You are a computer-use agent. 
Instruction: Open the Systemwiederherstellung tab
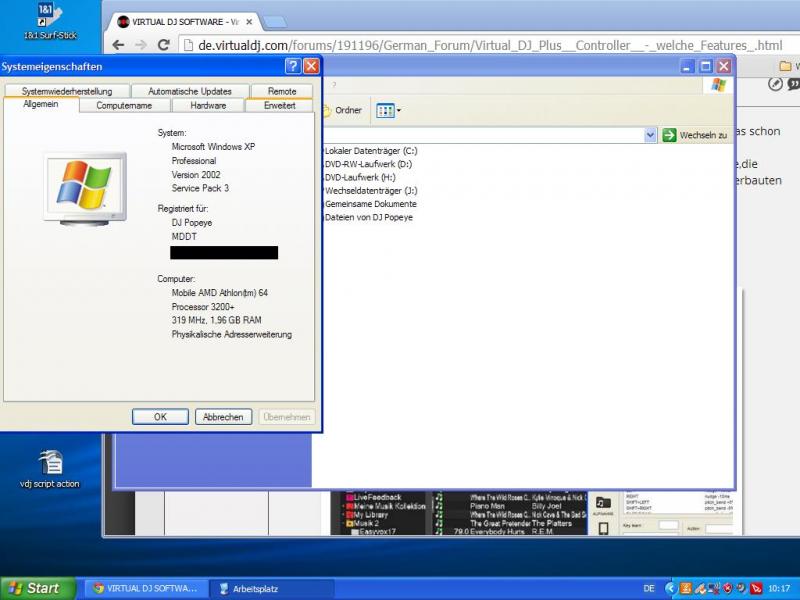pos(67,91)
